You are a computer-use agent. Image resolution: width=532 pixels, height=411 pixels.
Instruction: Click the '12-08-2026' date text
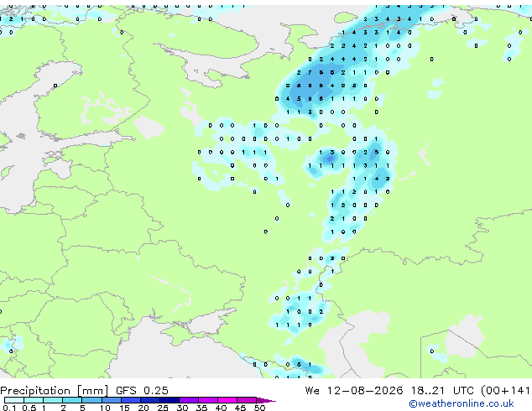pyautogui.click(x=365, y=391)
